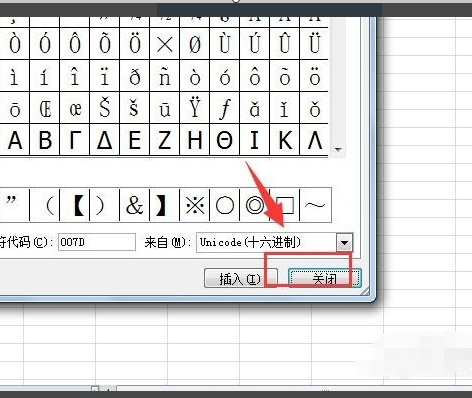Select Greek capital Iota Ι
472x398 pixels.
(255, 140)
